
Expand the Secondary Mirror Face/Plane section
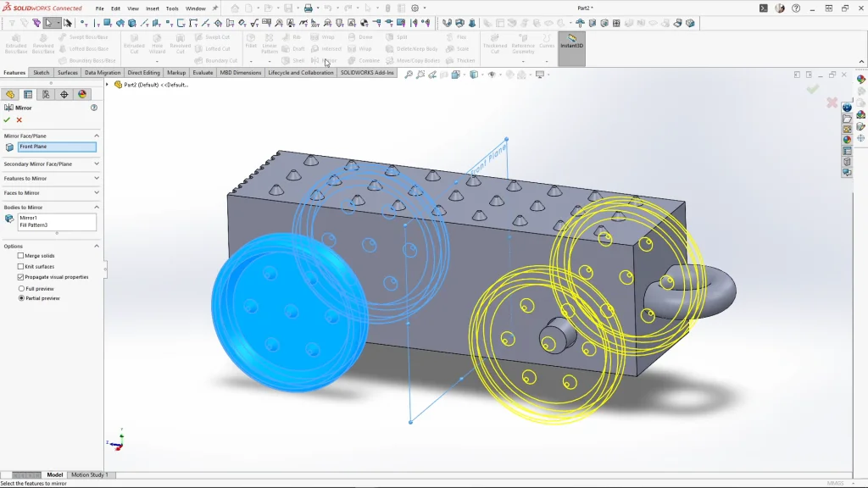(97, 164)
